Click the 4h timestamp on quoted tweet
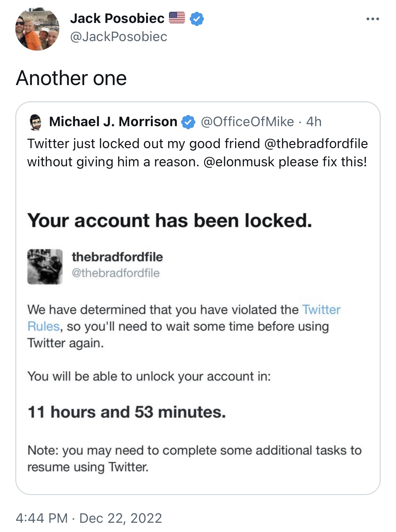Image resolution: width=396 pixels, height=532 pixels. point(314,122)
